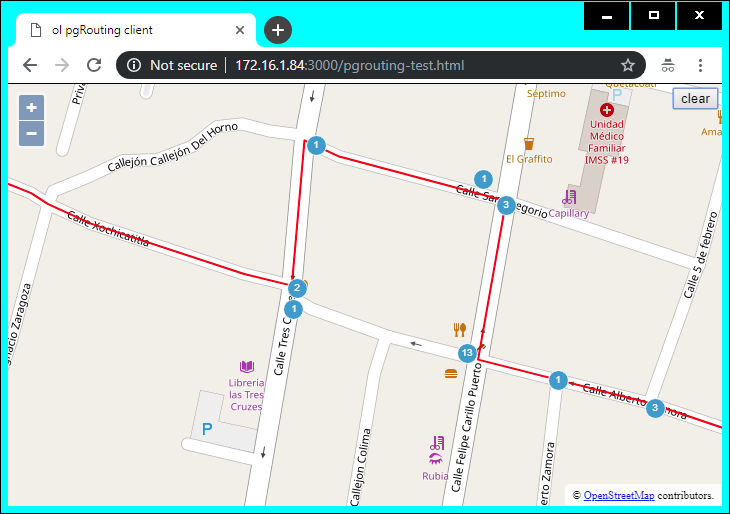Viewport: 730px width, 514px height.
Task: Maximize the browser window
Action: click(653, 16)
